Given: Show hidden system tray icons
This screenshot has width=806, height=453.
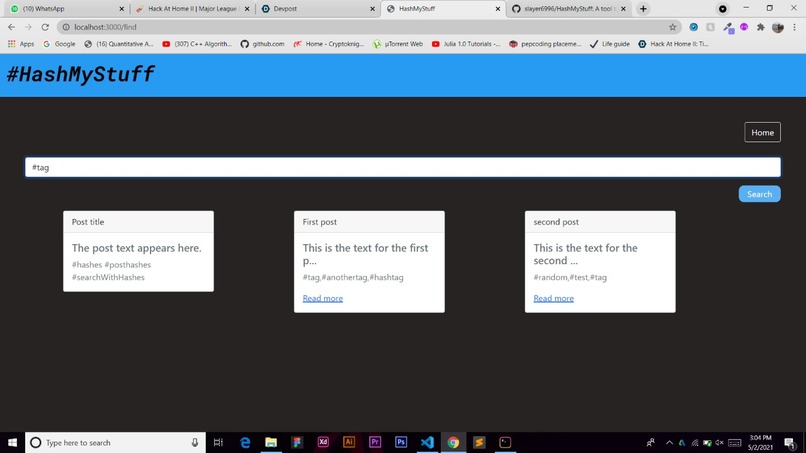Looking at the screenshot, I should 669,443.
